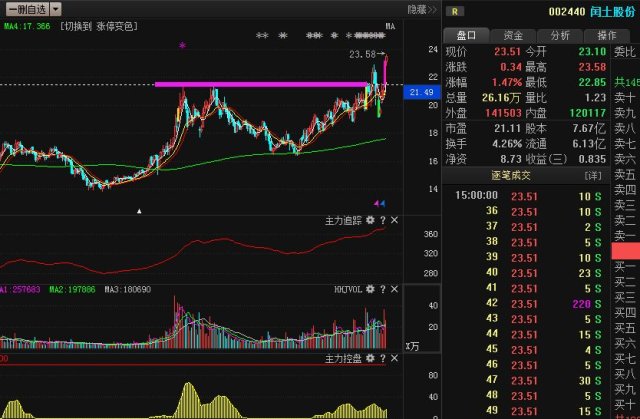
Task: Switch to the 分析 tab
Action: (x=560, y=35)
